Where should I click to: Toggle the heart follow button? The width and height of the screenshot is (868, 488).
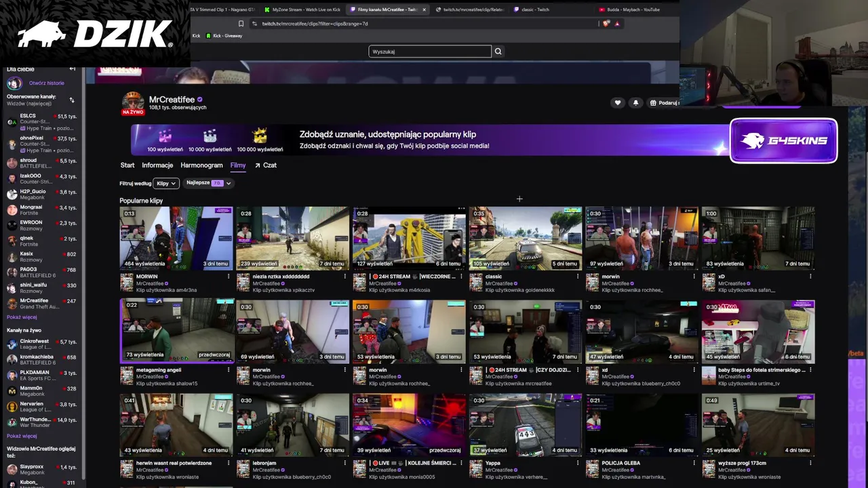[617, 103]
